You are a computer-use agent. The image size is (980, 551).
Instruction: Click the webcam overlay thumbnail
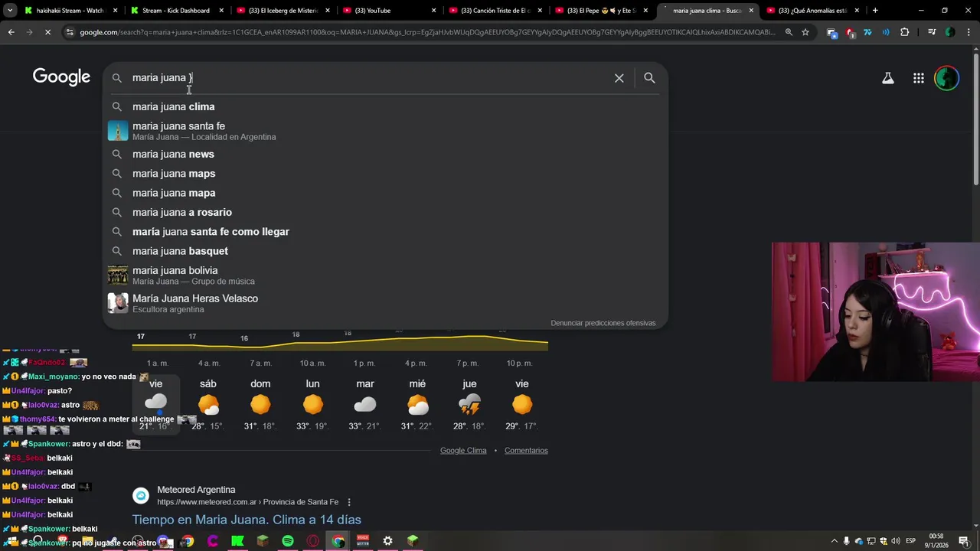(x=876, y=311)
